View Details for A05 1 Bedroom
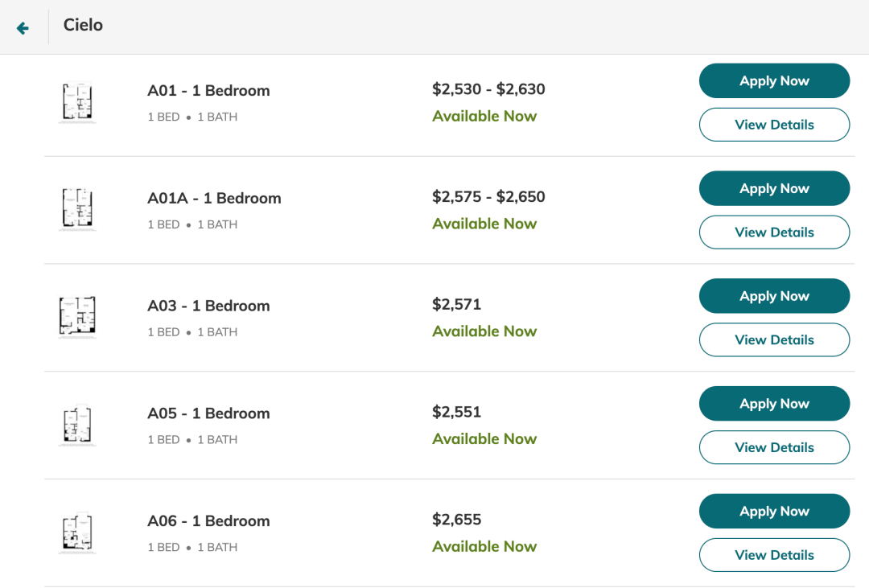Image resolution: width=869 pixels, height=588 pixels. coord(774,447)
